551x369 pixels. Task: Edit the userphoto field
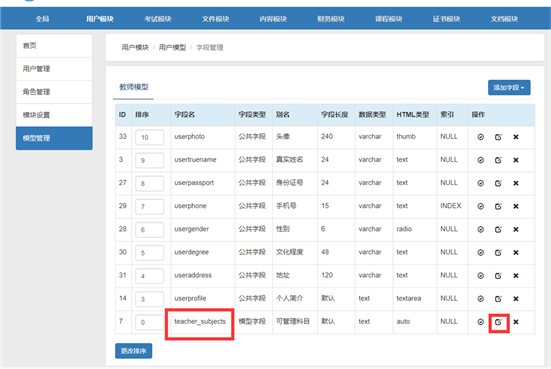click(498, 137)
